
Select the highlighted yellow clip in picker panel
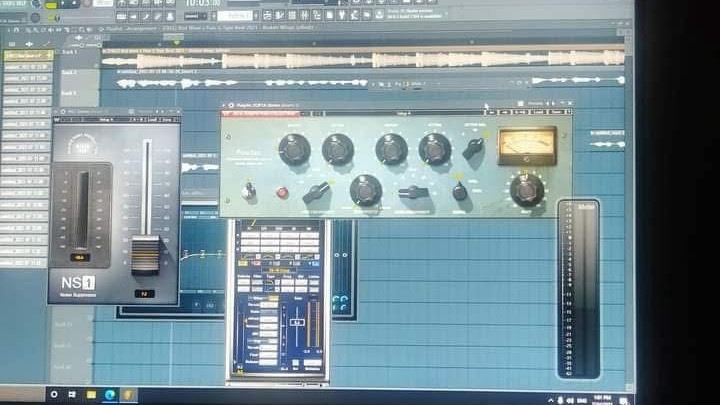(28, 56)
